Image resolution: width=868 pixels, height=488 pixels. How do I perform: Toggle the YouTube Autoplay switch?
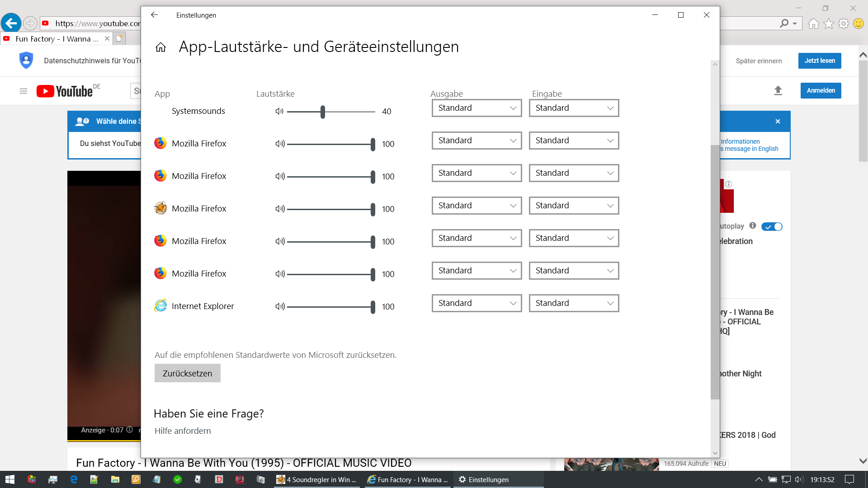[x=772, y=226]
